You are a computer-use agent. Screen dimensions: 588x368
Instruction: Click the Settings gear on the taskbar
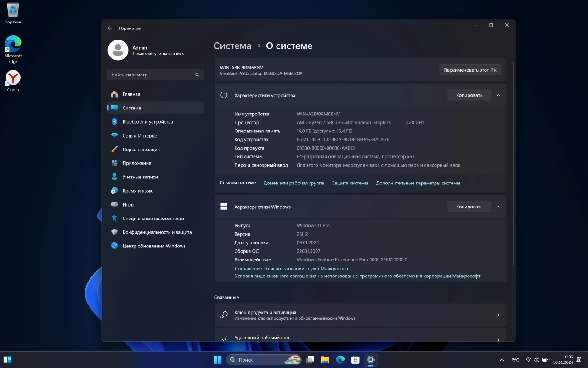(370, 360)
